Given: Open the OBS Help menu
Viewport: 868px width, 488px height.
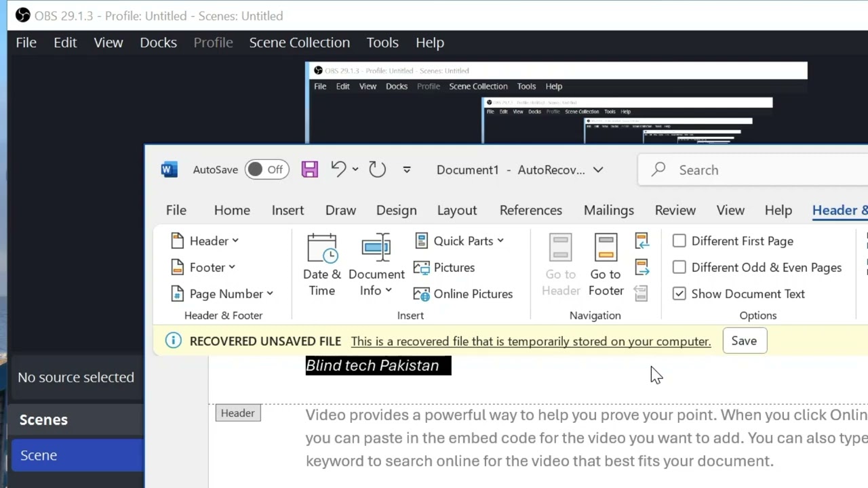Looking at the screenshot, I should (x=430, y=42).
